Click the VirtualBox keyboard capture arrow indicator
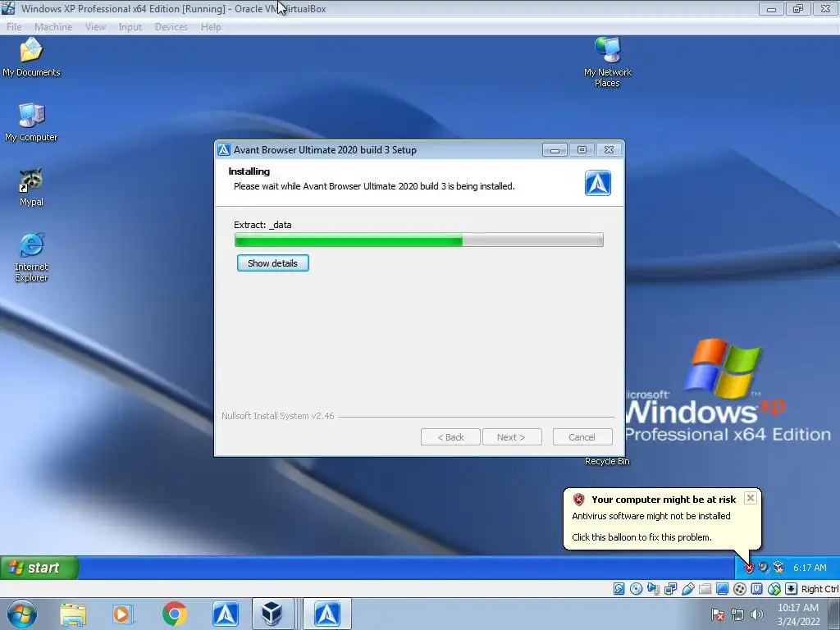The width and height of the screenshot is (840, 630). click(x=792, y=589)
